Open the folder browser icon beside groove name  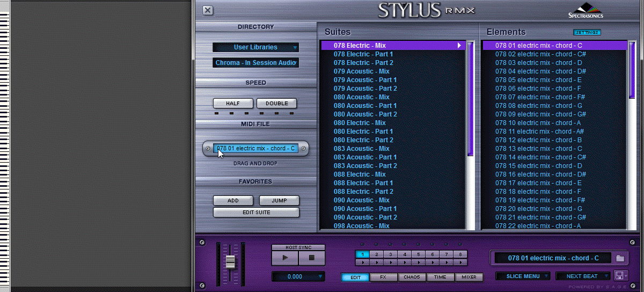pos(620,258)
